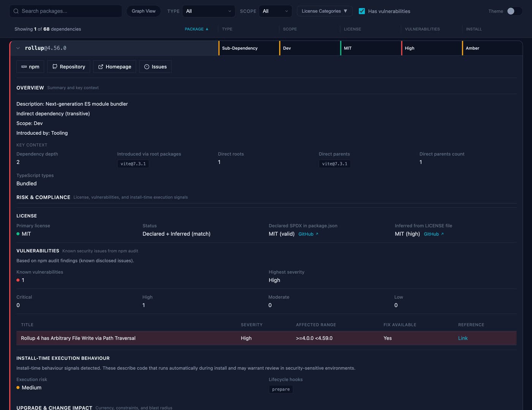Collapse the rollup@4.56.0 package row

17,48
